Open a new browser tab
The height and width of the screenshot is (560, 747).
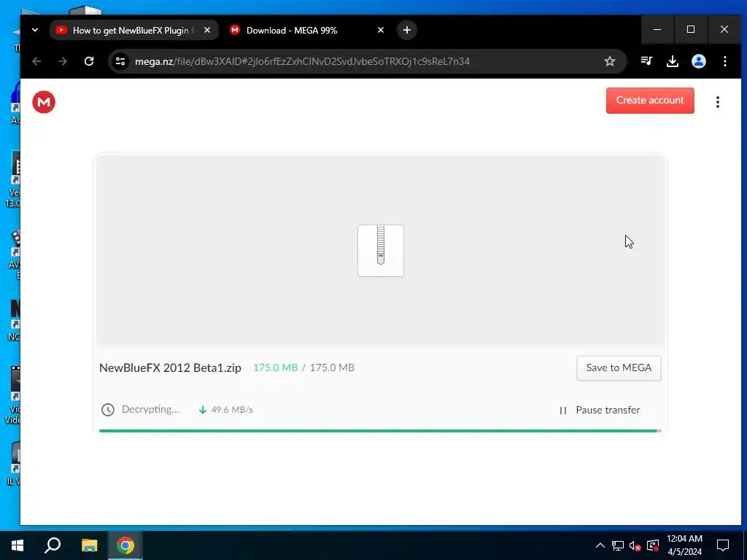[x=406, y=30]
